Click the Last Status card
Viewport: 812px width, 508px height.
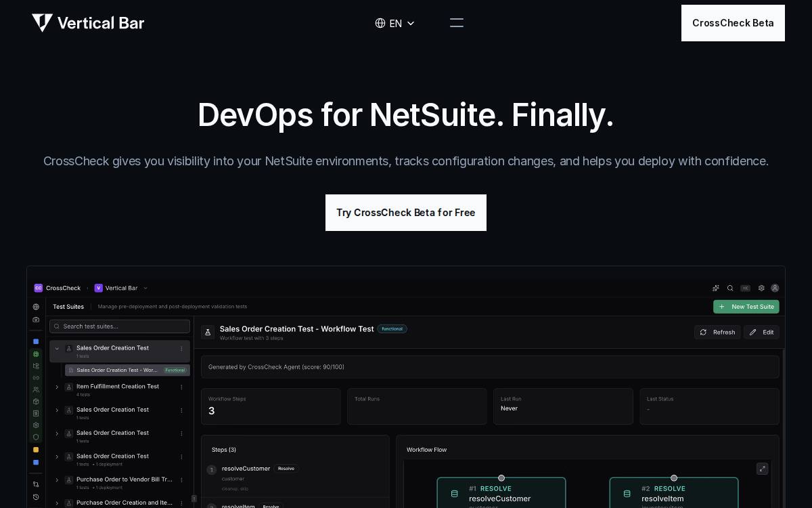709,406
